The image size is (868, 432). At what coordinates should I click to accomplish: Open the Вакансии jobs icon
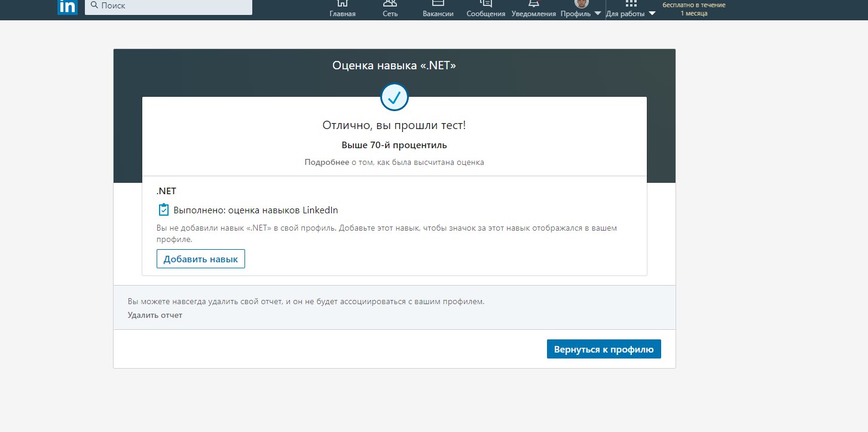pos(438,3)
